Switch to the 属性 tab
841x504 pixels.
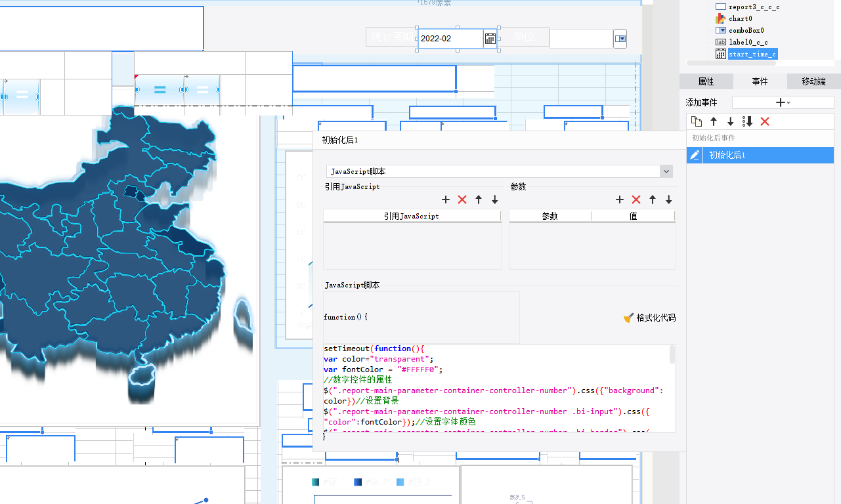706,81
